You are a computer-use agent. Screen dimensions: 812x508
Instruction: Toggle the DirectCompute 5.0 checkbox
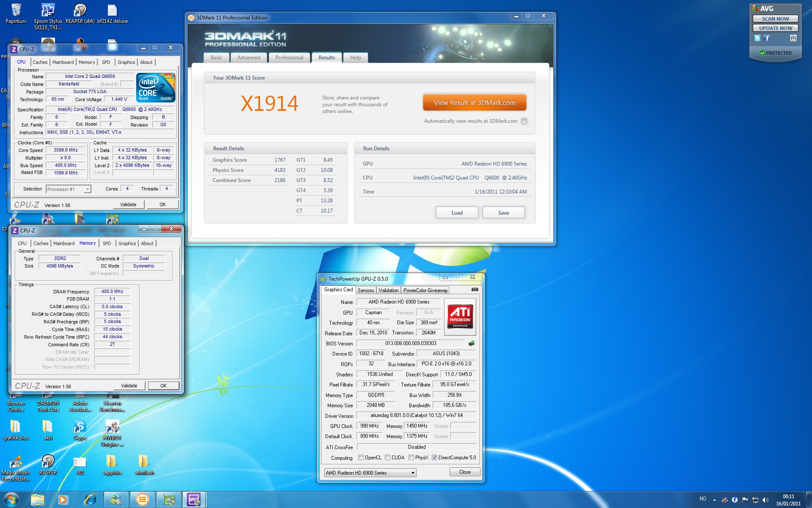[434, 458]
